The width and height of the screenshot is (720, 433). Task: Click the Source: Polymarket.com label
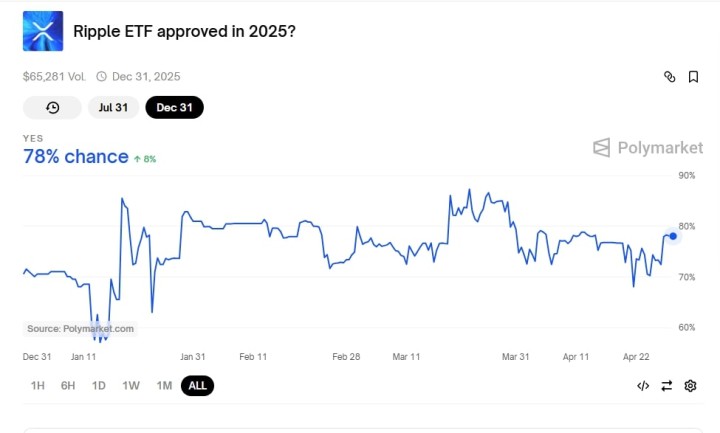point(80,329)
